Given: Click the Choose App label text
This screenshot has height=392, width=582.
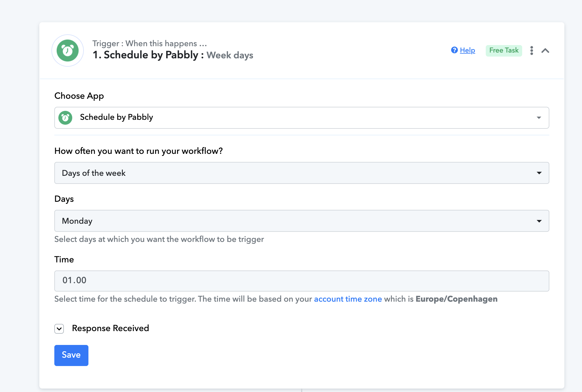Looking at the screenshot, I should (79, 96).
